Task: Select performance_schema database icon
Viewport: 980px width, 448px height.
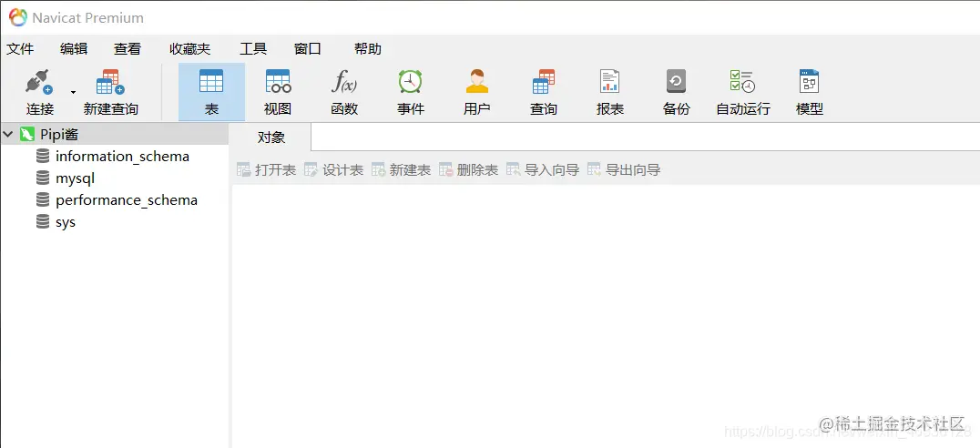Action: pyautogui.click(x=43, y=200)
